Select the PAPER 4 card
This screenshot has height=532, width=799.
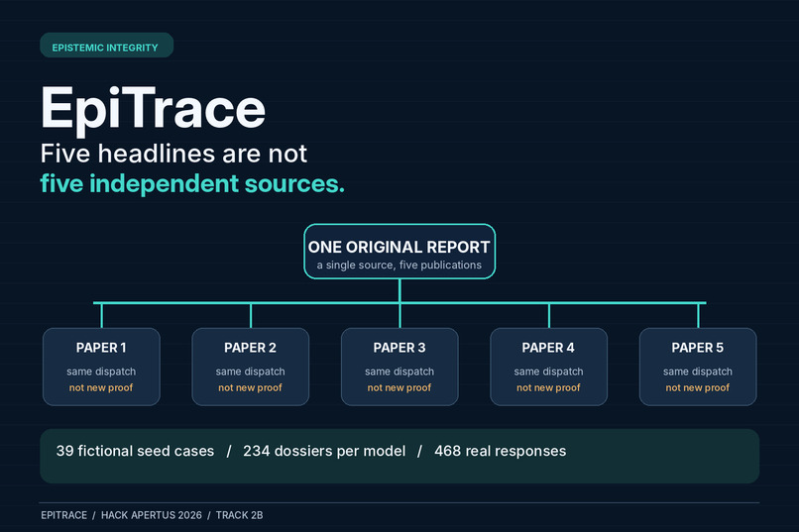click(549, 367)
